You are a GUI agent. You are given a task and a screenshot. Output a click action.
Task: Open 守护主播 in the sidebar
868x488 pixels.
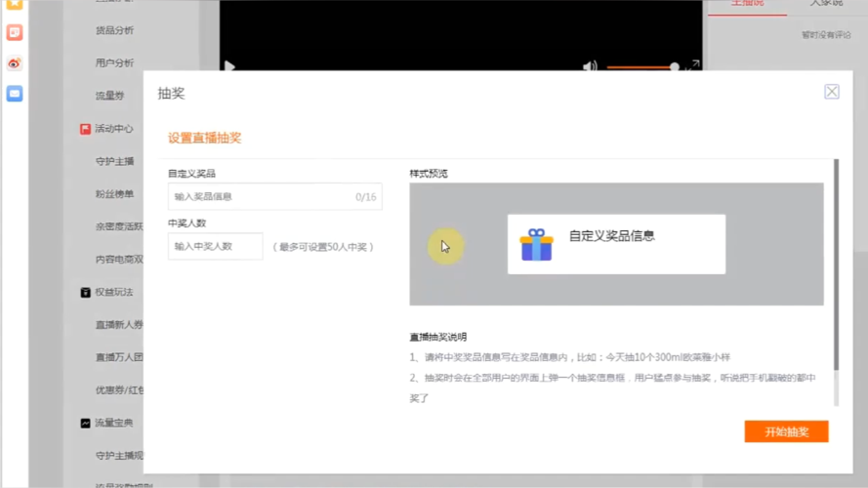click(114, 161)
